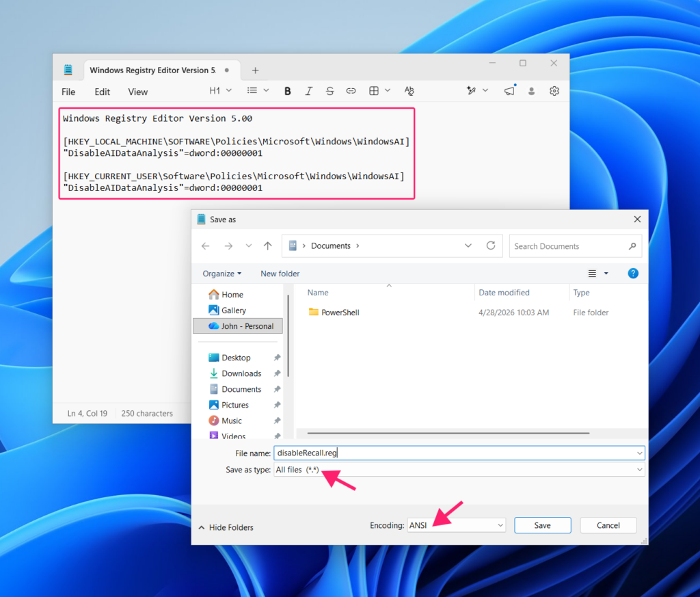Viewport: 700px width, 597px height.
Task: Go forward in Save as dialog
Action: coord(228,246)
